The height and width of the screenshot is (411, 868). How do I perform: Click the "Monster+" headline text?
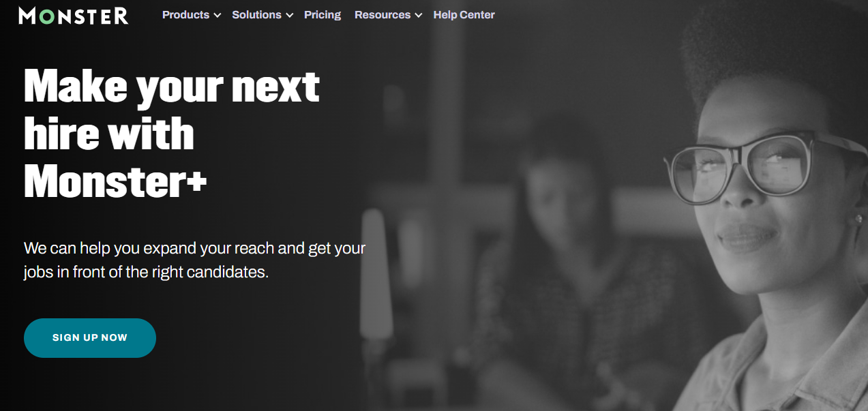[115, 181]
